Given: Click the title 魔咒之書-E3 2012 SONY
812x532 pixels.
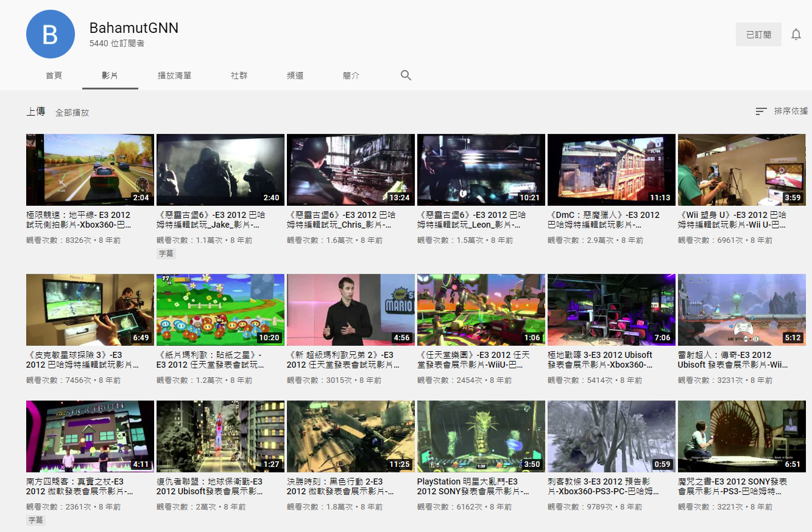Looking at the screenshot, I should point(733,486).
